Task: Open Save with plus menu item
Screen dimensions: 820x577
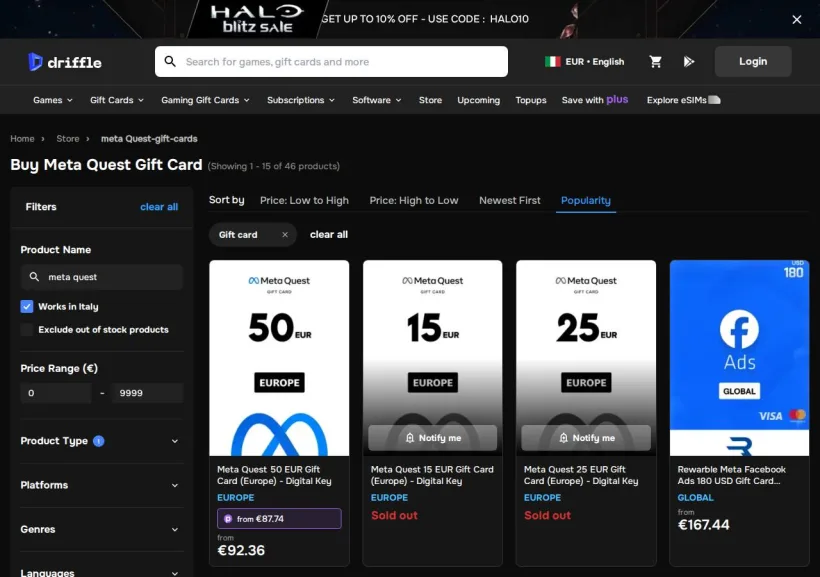Action: point(595,100)
